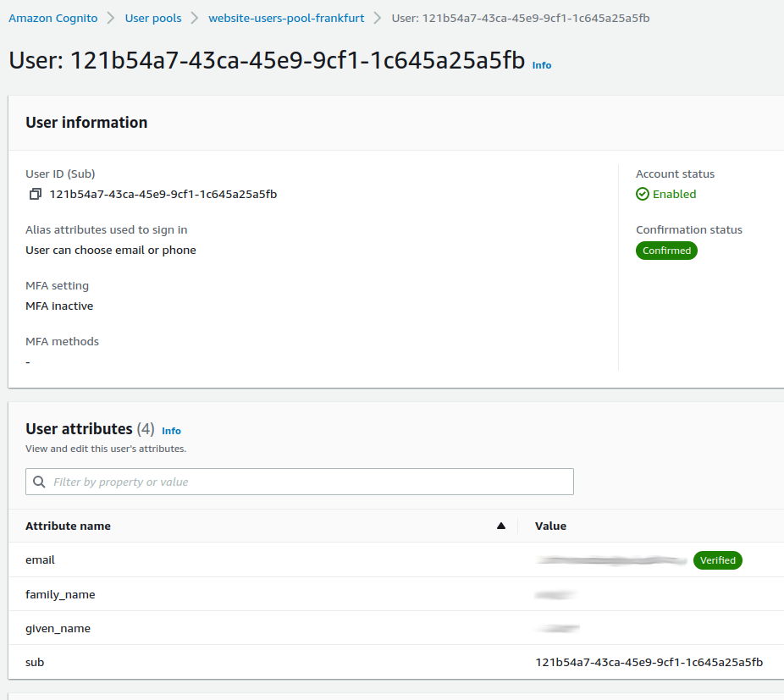
Task: Click the User attributes (4) heading
Action: (x=90, y=429)
